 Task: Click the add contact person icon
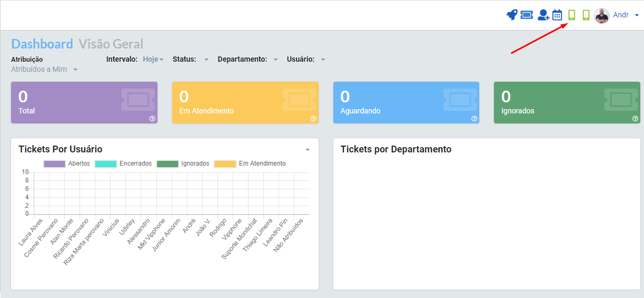tap(543, 15)
